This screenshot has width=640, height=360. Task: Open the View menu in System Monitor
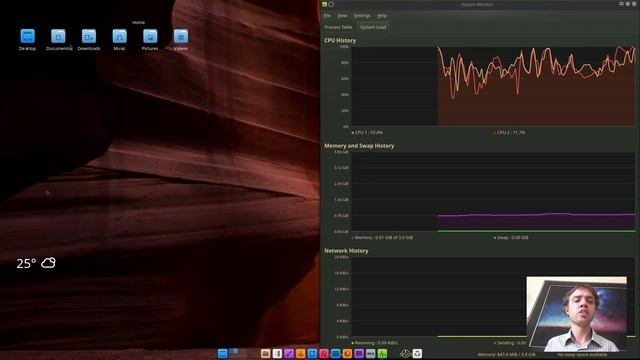click(342, 16)
